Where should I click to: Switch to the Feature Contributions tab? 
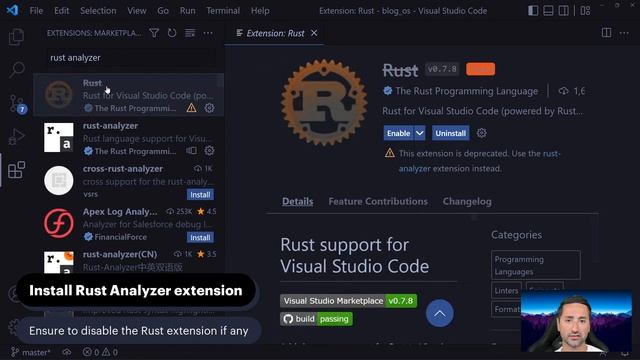point(378,201)
